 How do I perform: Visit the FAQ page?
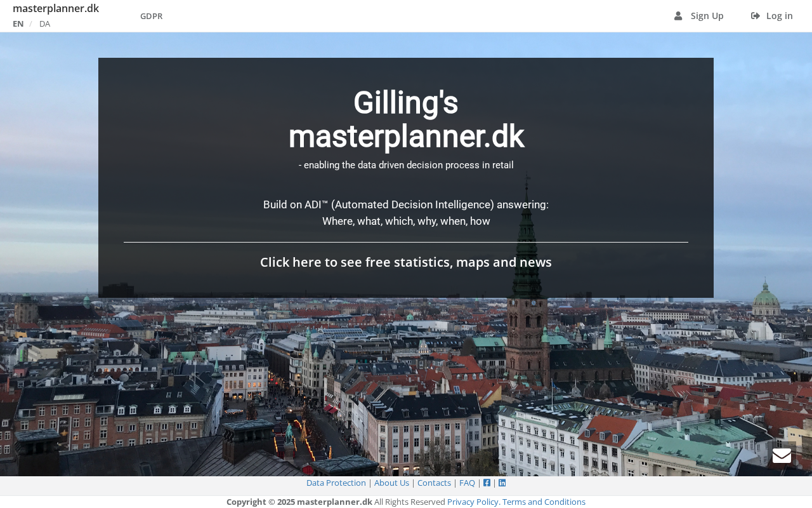467,483
